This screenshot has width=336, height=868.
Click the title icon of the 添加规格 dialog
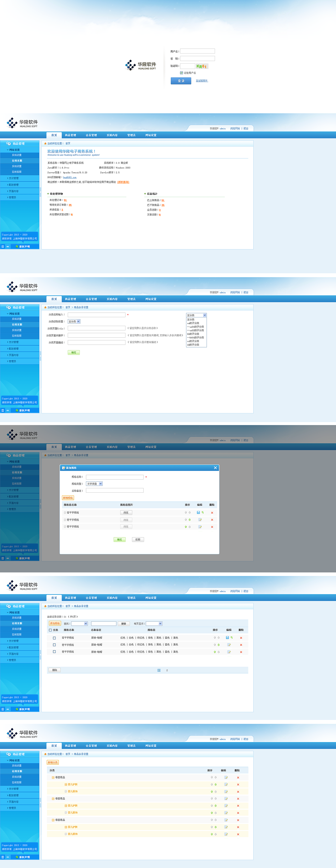tap(64, 468)
